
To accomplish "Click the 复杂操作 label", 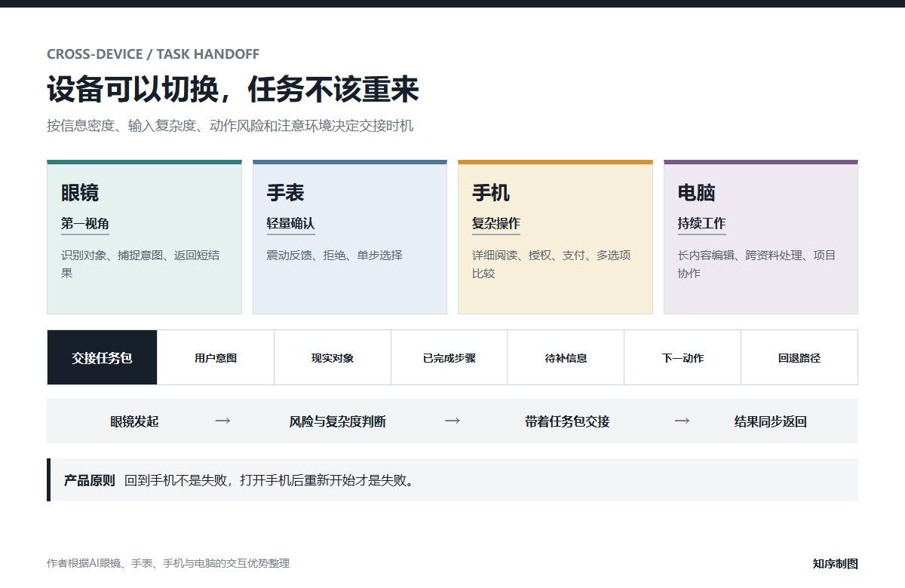I will [496, 224].
